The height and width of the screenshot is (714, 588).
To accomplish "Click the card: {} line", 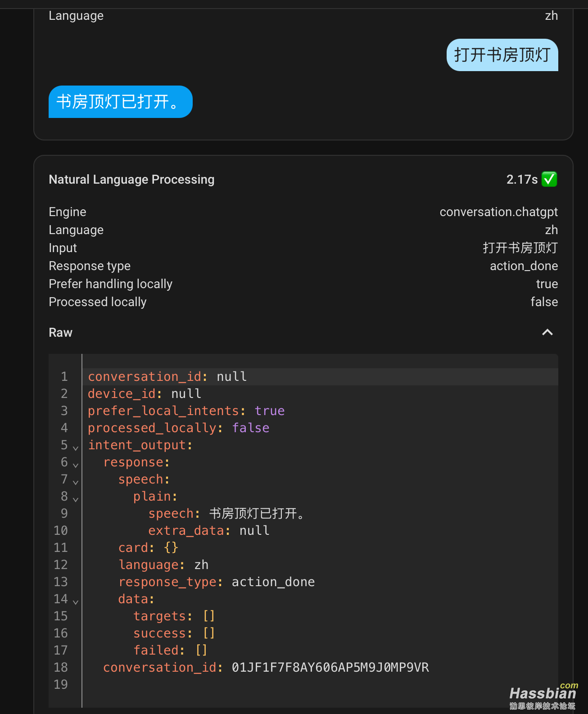I will click(x=149, y=547).
